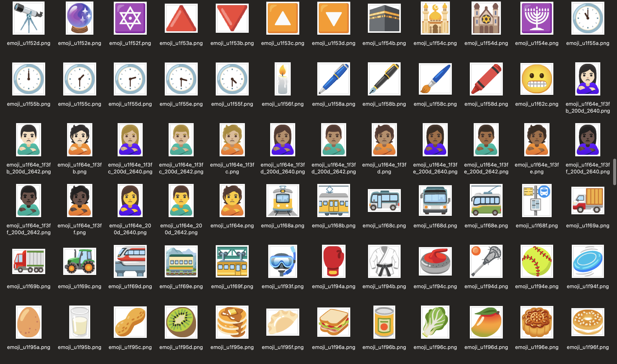Click the green tractor emoji_u1f69c.png icon

coord(79,261)
